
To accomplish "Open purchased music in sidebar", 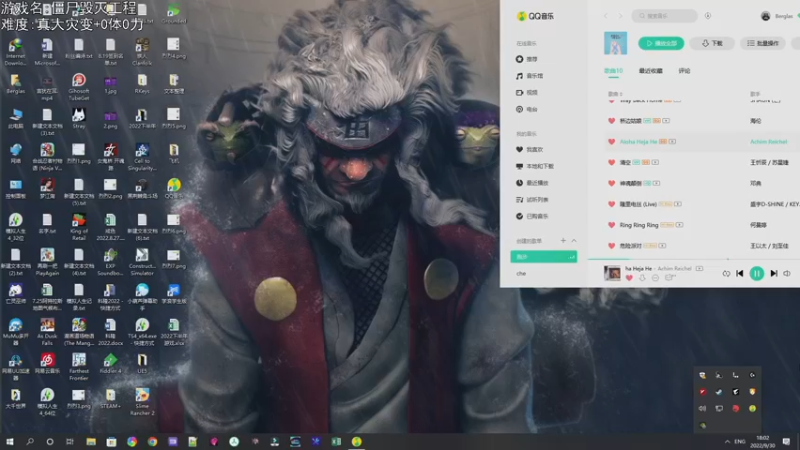I will point(532,216).
